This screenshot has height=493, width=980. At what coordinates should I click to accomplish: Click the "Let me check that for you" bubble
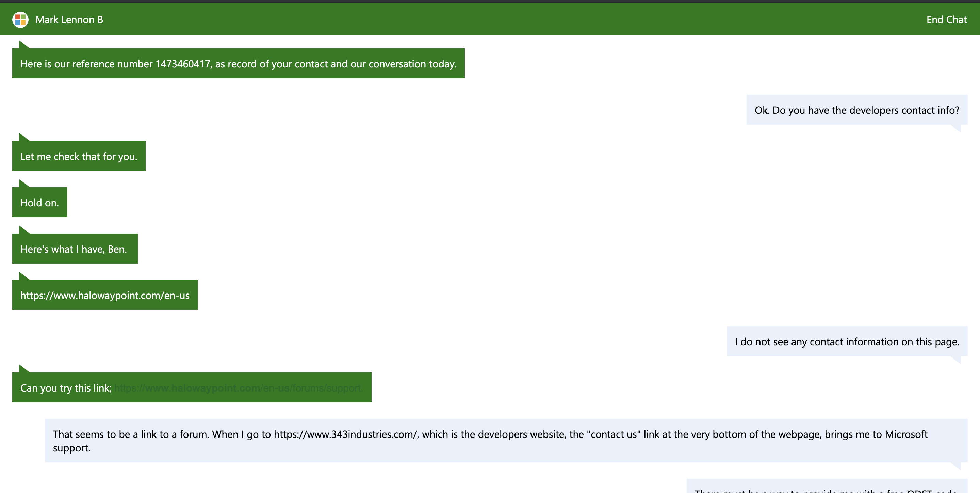79,156
